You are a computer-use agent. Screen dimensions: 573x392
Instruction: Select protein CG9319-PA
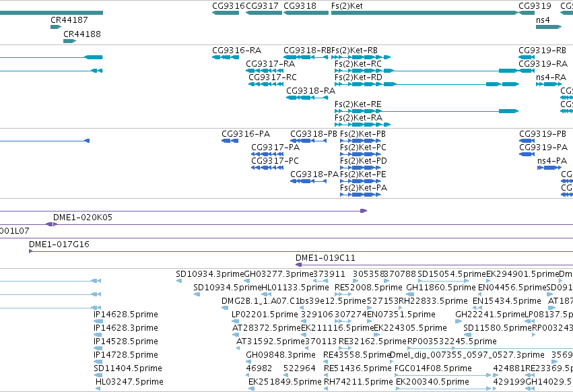pyautogui.click(x=527, y=154)
